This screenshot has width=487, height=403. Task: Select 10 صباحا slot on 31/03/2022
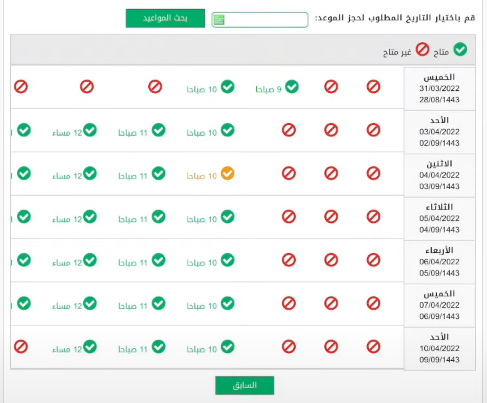click(x=211, y=87)
